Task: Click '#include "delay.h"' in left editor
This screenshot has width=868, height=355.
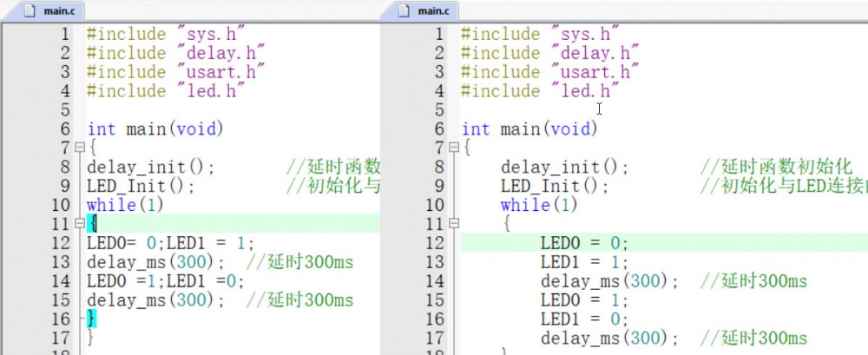Action: 175,53
